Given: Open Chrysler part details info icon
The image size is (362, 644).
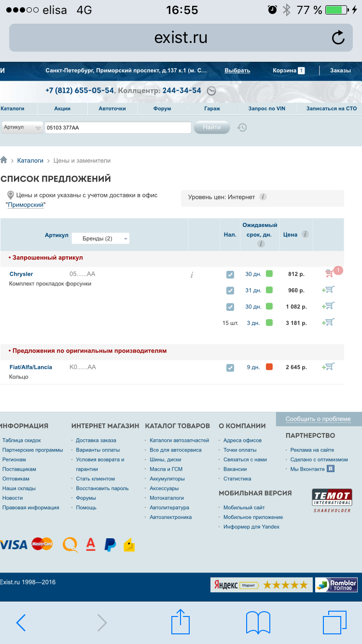Looking at the screenshot, I should (192, 275).
